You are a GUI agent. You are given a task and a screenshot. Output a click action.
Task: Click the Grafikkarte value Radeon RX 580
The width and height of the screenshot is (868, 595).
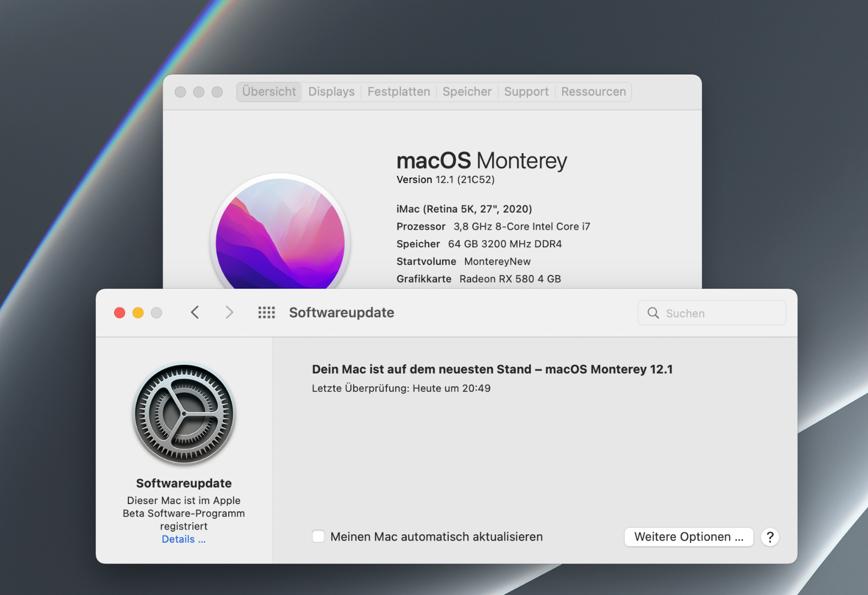coord(510,279)
